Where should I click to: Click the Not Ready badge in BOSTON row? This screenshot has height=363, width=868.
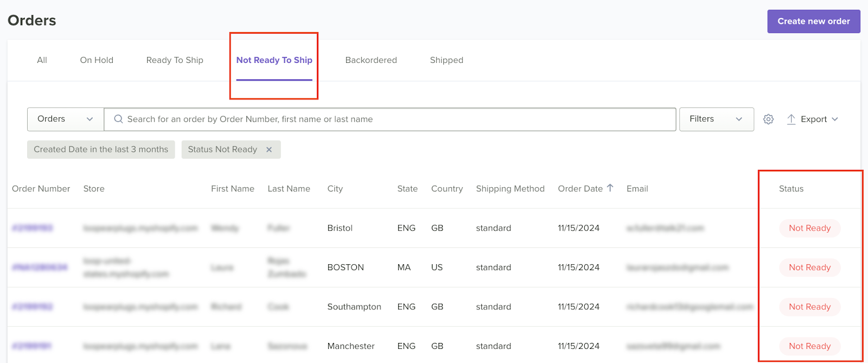(810, 268)
